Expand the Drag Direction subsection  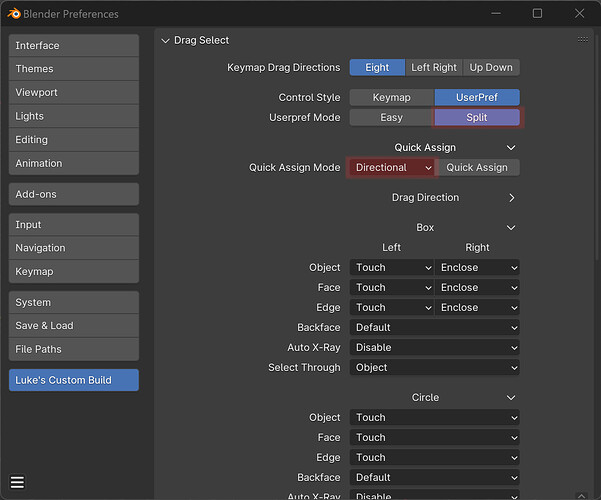[512, 198]
